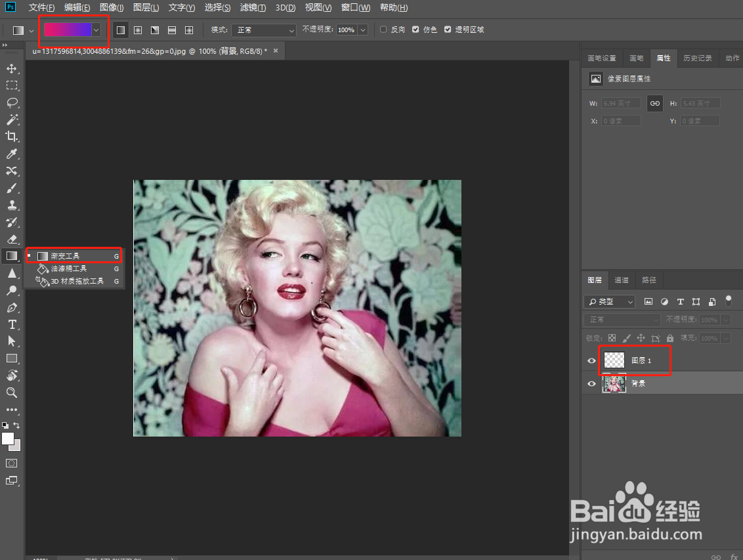The height and width of the screenshot is (560, 743).
Task: Hide the 背景 layer with its eye icon
Action: [x=591, y=383]
